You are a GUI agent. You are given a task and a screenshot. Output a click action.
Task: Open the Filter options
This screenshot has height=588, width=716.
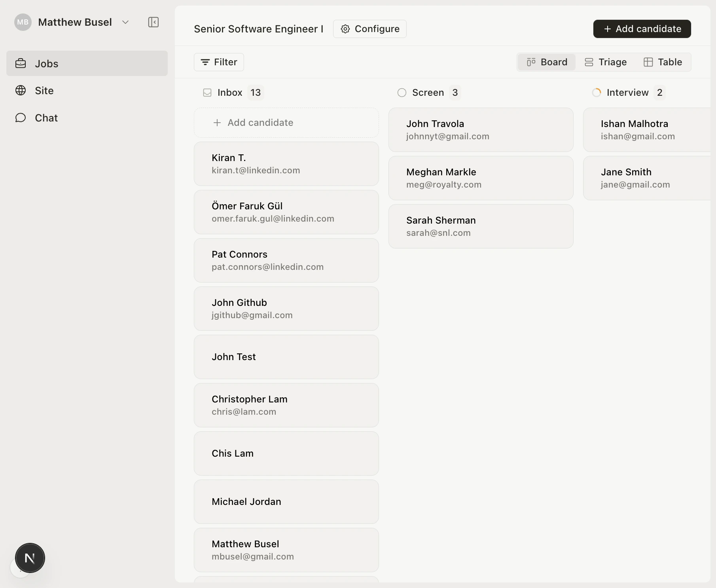pos(219,62)
